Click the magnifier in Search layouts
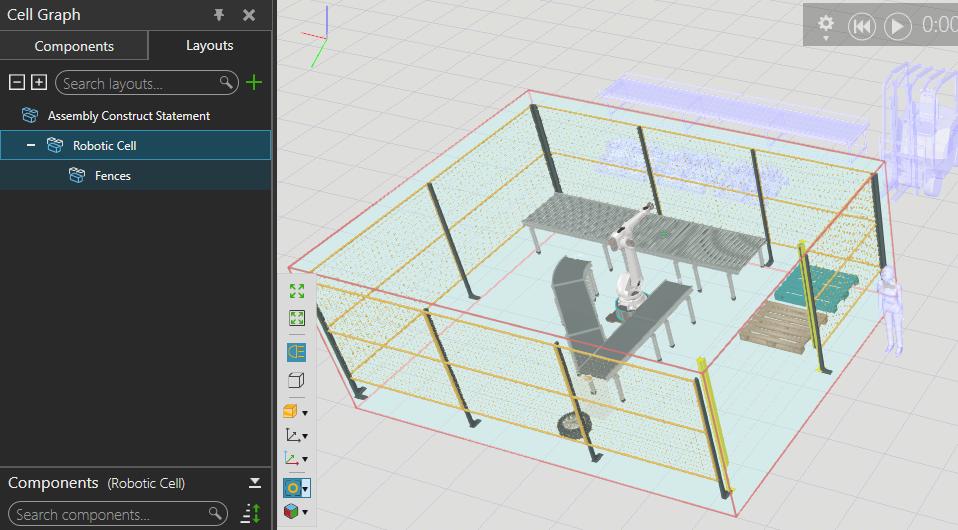This screenshot has height=530, width=958. 226,82
